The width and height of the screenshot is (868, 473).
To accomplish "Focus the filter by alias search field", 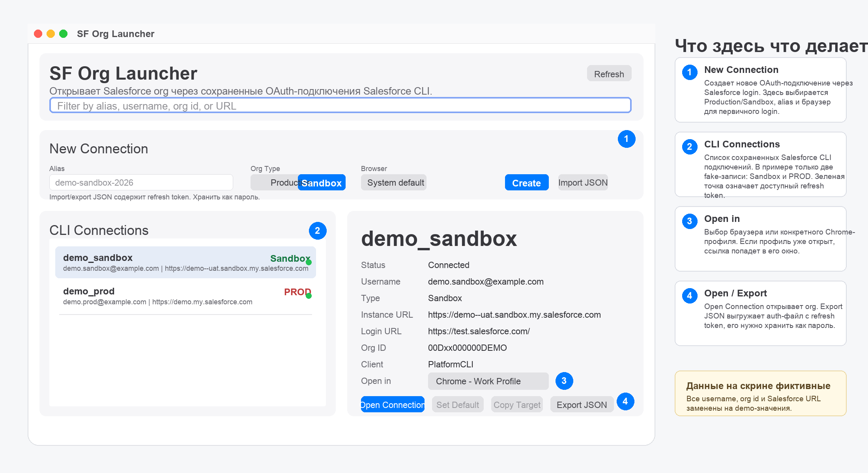I will pos(340,105).
